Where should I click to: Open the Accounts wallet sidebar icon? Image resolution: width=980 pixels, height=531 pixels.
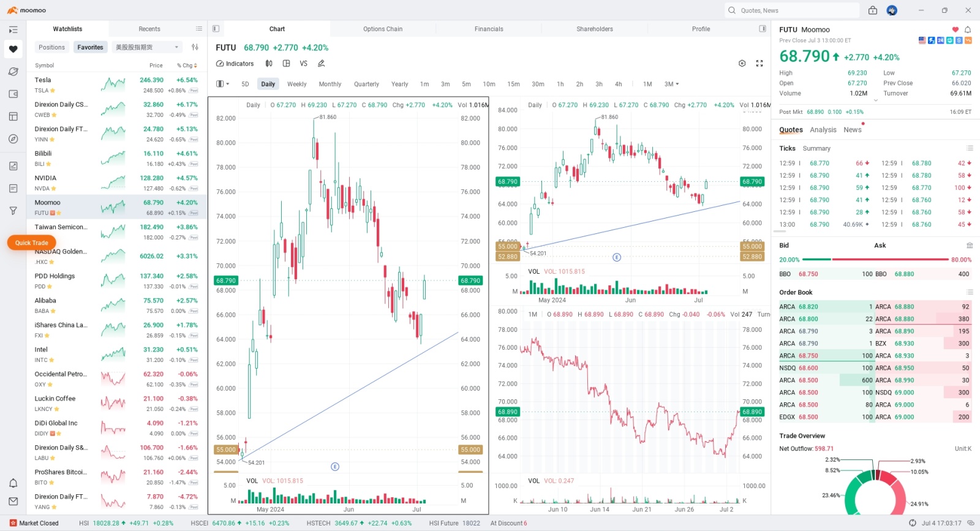[13, 94]
